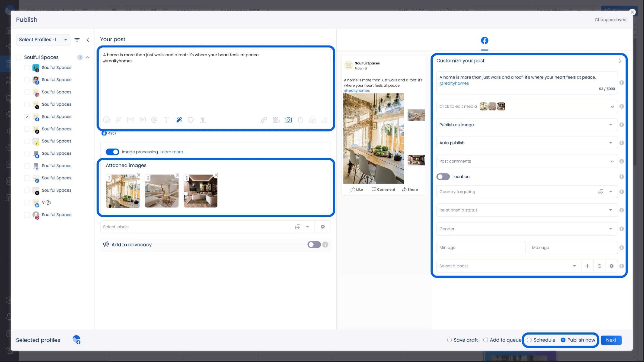Open the Select Profiles dropdown

coord(43,40)
